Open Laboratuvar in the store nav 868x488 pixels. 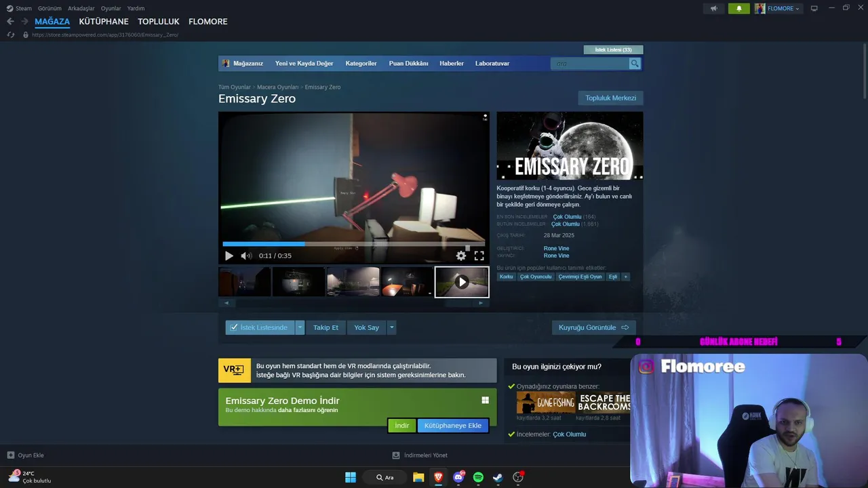tap(492, 63)
